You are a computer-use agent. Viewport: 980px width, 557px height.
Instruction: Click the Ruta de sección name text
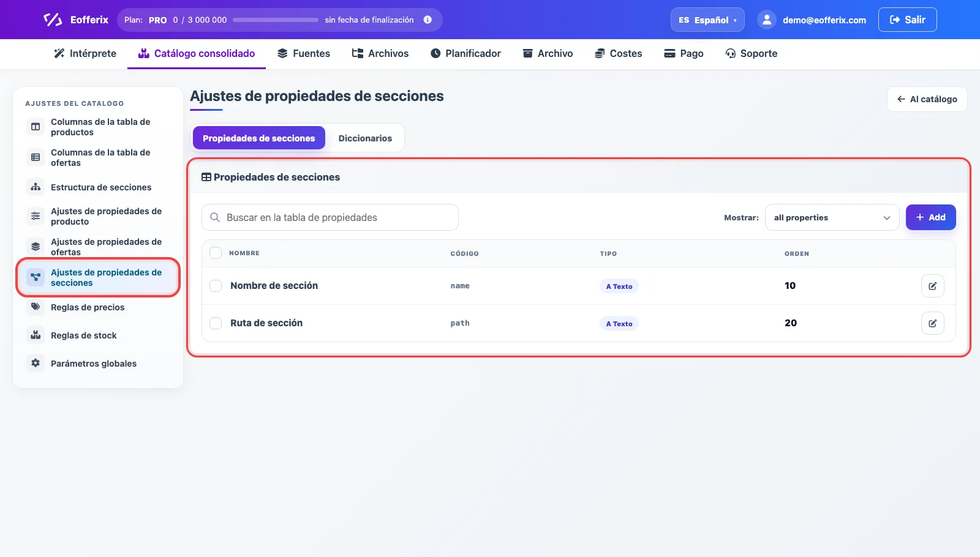[266, 323]
